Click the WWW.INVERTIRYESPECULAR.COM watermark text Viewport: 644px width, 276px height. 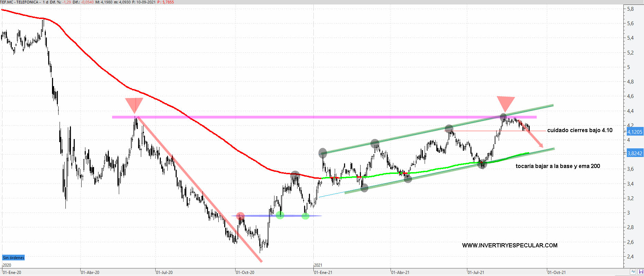[510, 245]
